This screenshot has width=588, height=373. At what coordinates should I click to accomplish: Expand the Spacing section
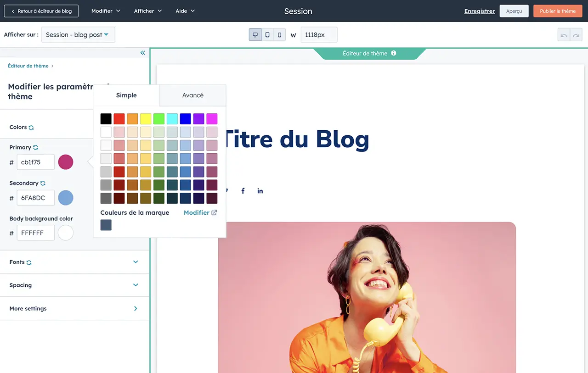pos(136,285)
